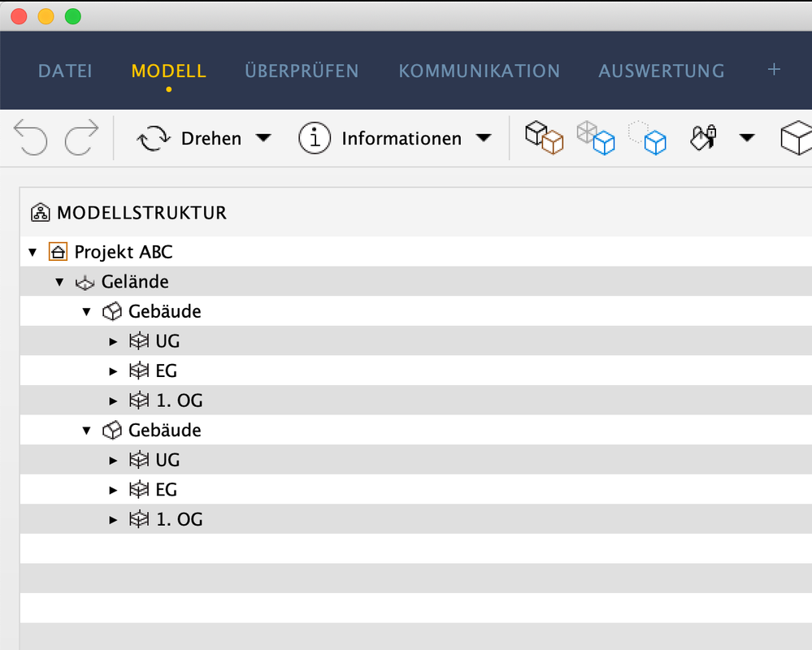Expand the first UG storey node

pos(113,342)
